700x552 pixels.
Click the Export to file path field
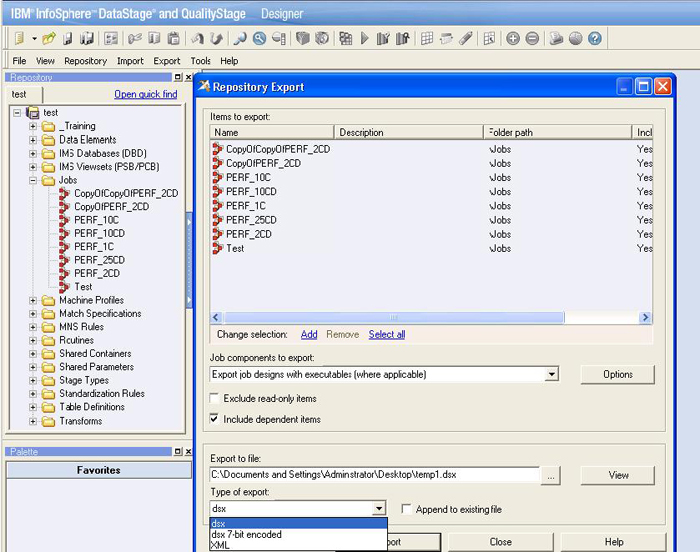coord(375,475)
